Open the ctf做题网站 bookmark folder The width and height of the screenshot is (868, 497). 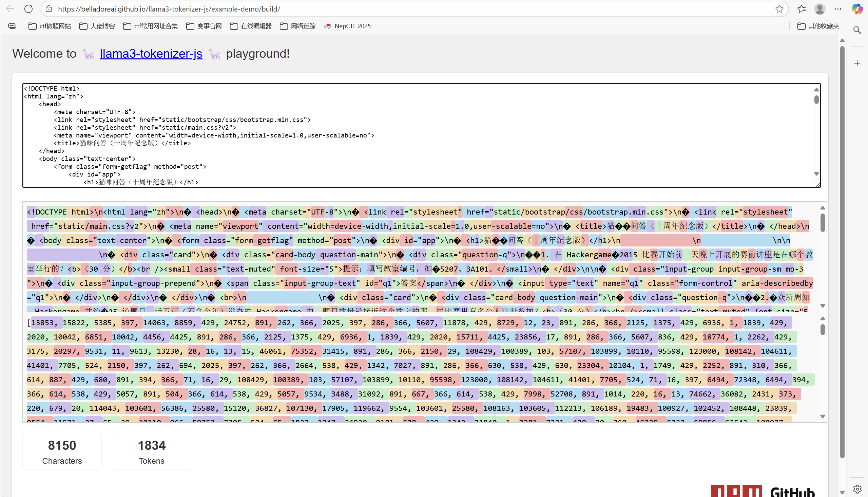click(x=50, y=26)
